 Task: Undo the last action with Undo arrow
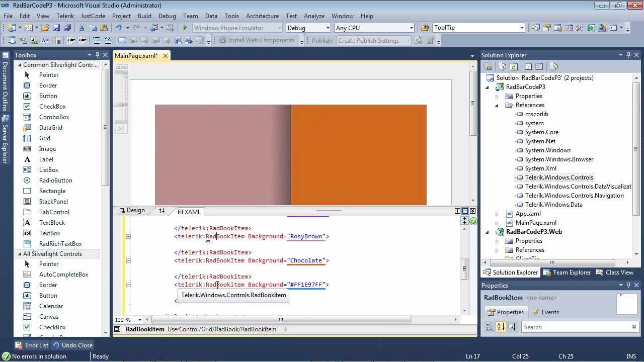click(119, 28)
